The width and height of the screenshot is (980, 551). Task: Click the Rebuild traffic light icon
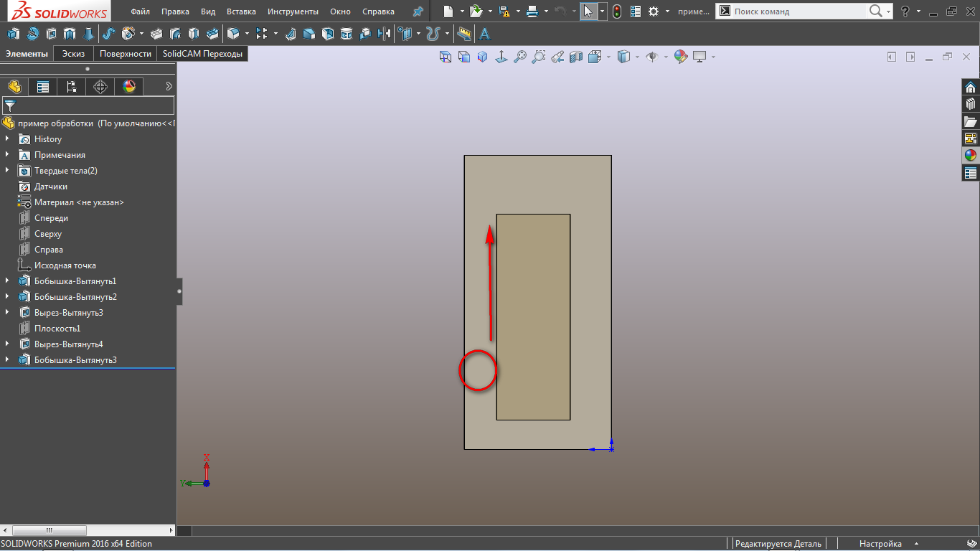coord(617,11)
